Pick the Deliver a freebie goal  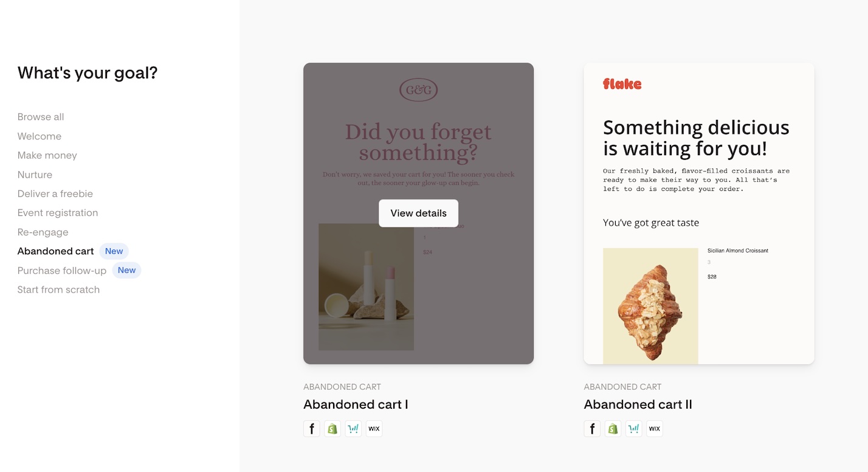pos(55,193)
